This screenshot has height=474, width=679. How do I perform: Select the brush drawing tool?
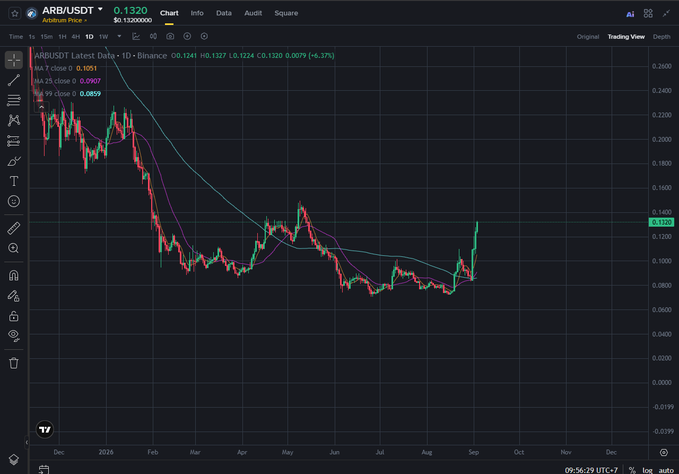pyautogui.click(x=14, y=161)
